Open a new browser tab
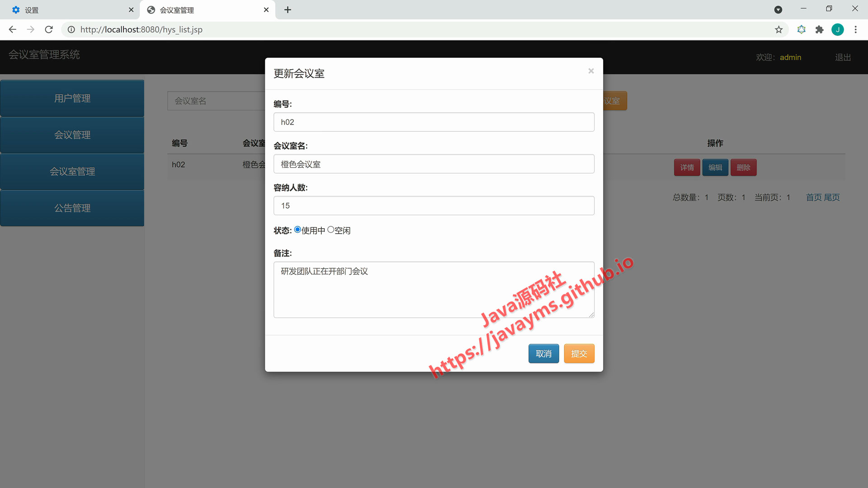Viewport: 868px width, 488px height. pos(288,9)
